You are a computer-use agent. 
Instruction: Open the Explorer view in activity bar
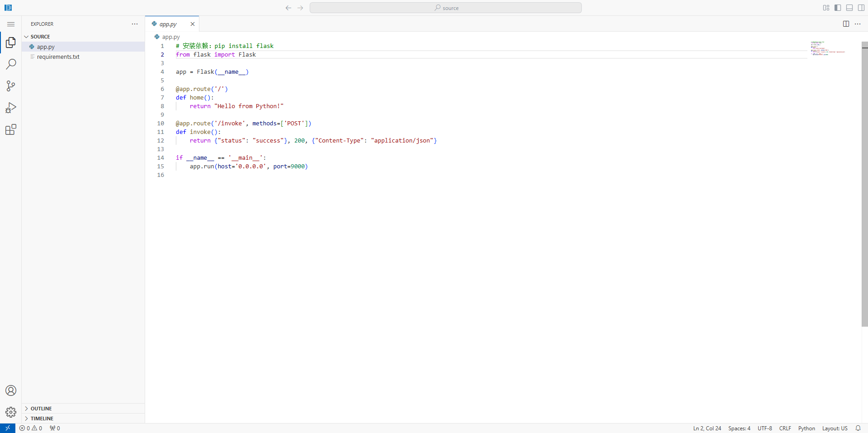tap(11, 43)
